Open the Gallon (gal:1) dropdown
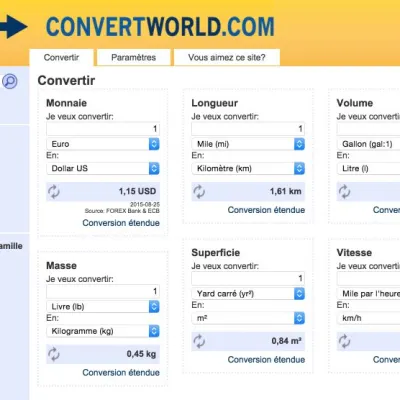This screenshot has height=400, width=400. pos(368,144)
